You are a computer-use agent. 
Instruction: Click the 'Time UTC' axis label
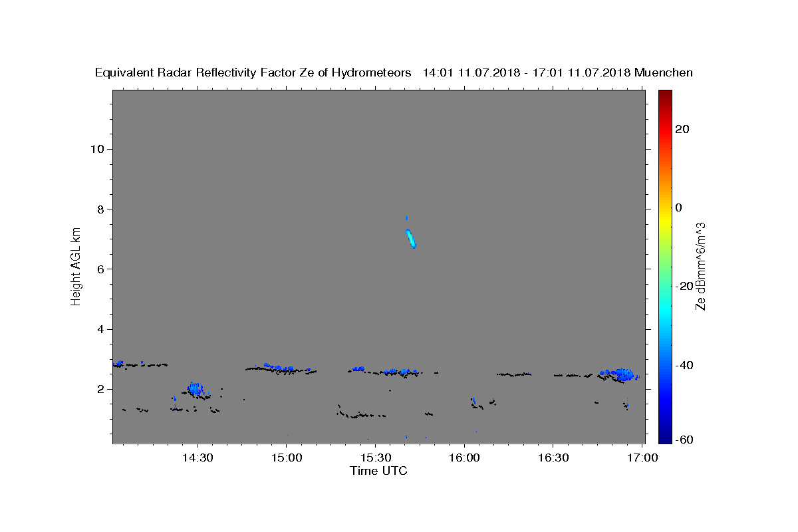pos(378,471)
